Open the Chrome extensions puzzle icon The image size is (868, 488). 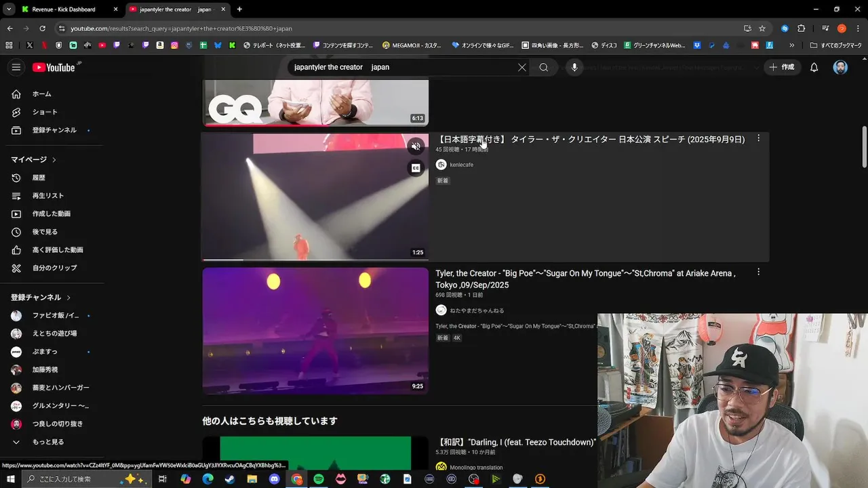point(801,28)
